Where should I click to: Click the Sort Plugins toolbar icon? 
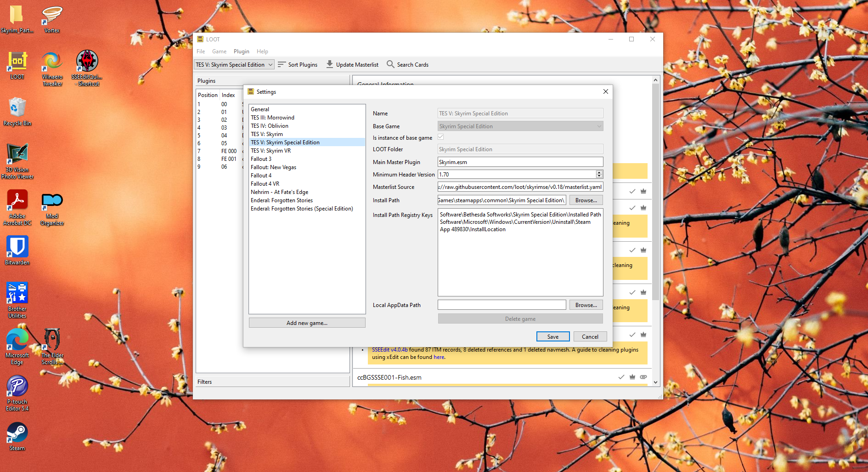pyautogui.click(x=282, y=64)
